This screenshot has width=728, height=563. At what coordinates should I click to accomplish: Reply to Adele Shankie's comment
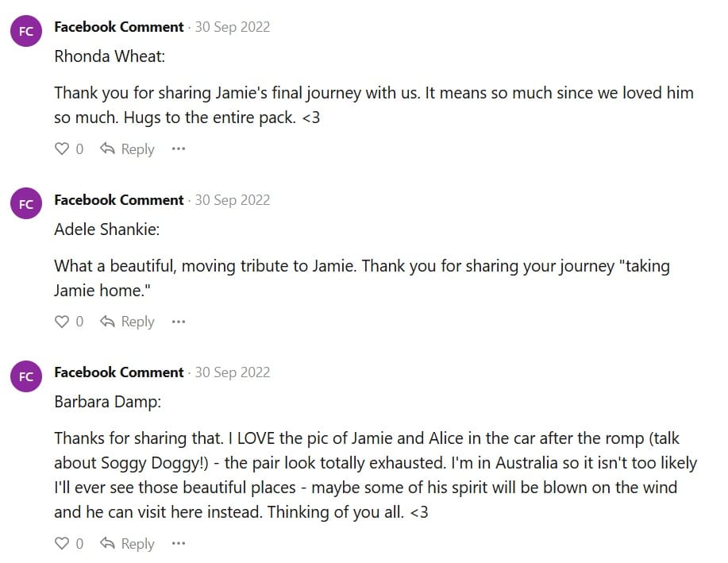pos(128,322)
